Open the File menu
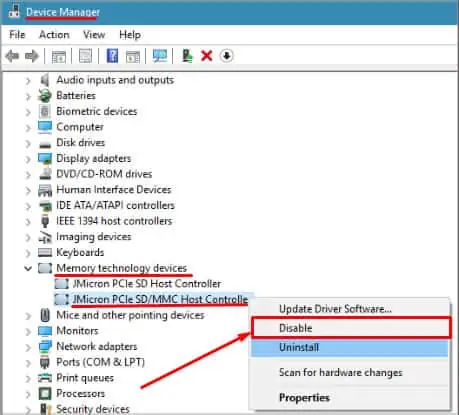This screenshot has height=415, width=459. 17,35
